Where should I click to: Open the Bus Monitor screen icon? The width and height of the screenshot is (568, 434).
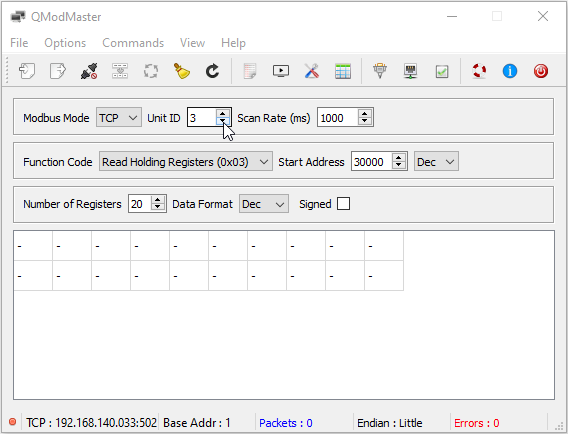click(281, 71)
